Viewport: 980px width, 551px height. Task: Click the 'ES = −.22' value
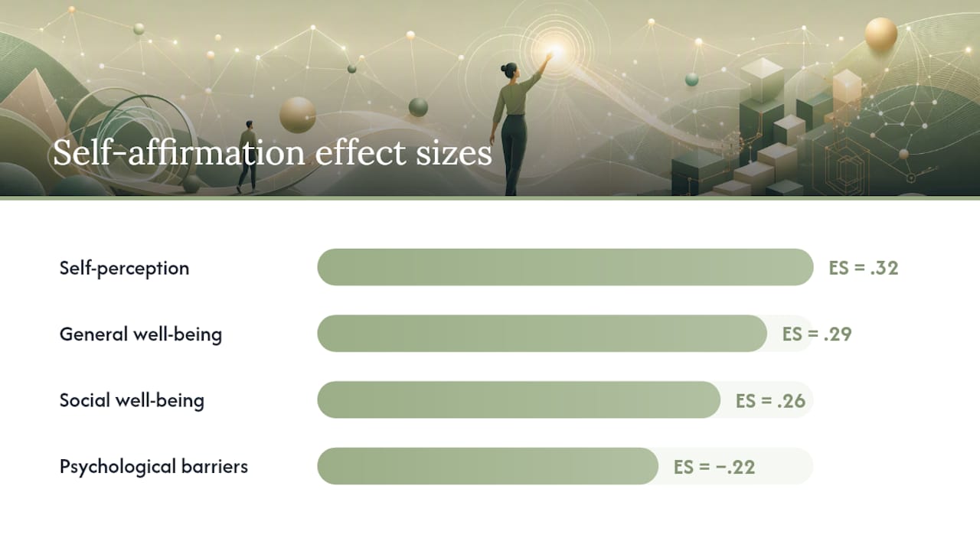714,467
